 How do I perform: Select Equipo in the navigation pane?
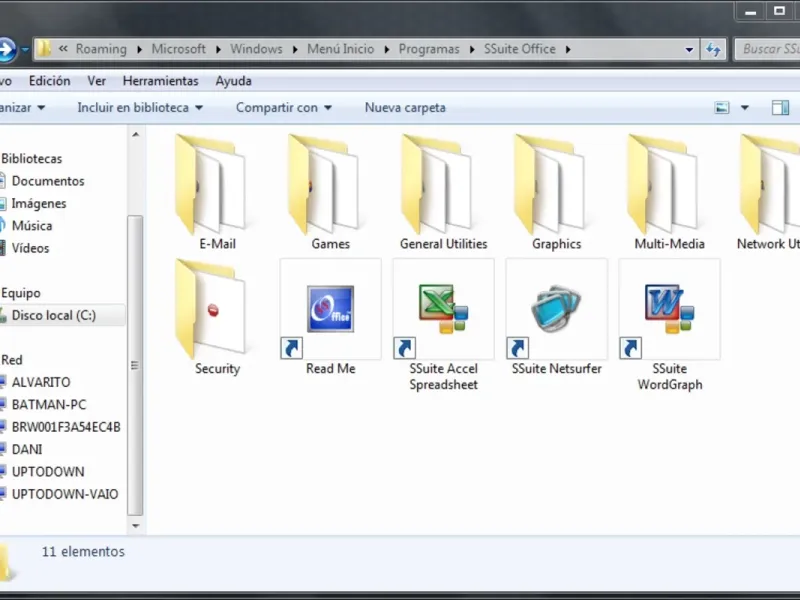pyautogui.click(x=21, y=293)
